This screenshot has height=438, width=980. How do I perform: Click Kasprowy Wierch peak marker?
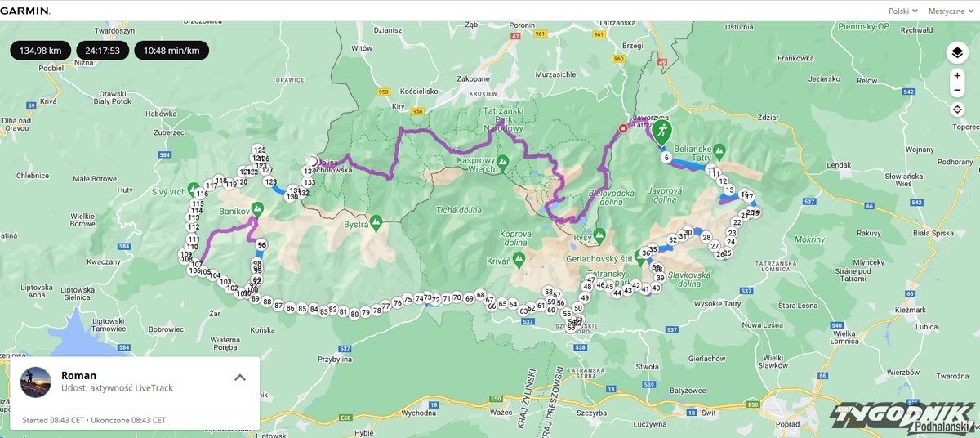coord(504,160)
